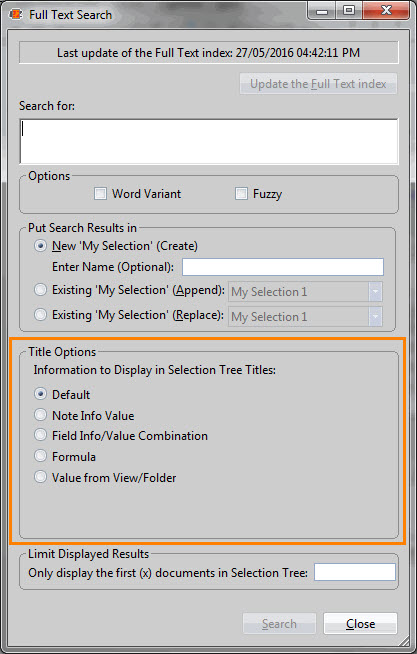Click the Enter Name (Optional) field
The width and height of the screenshot is (417, 654).
pyautogui.click(x=283, y=267)
